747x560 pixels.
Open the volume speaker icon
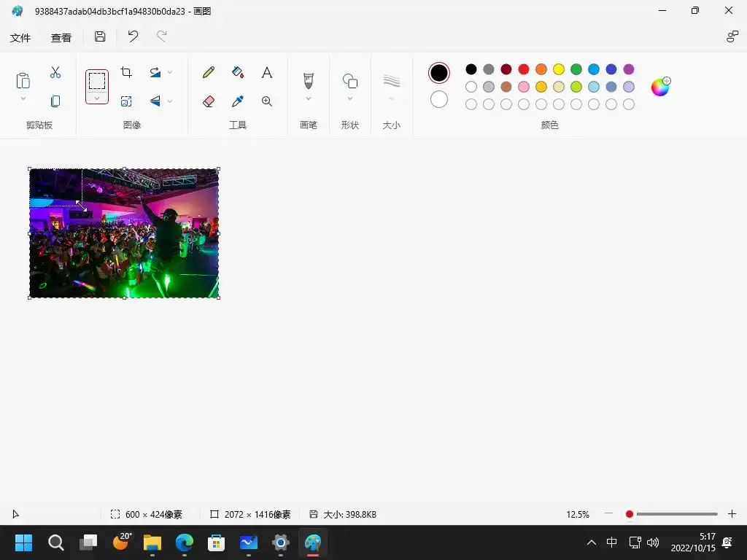coord(653,542)
